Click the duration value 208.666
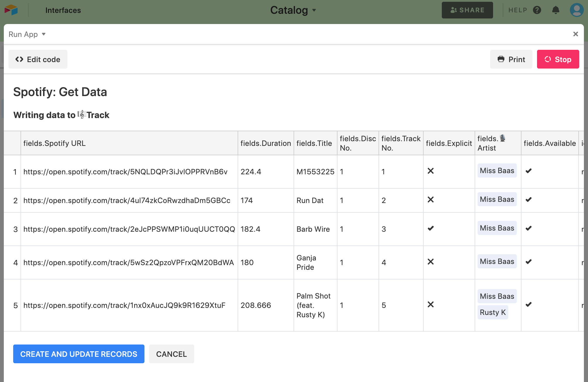 (256, 305)
